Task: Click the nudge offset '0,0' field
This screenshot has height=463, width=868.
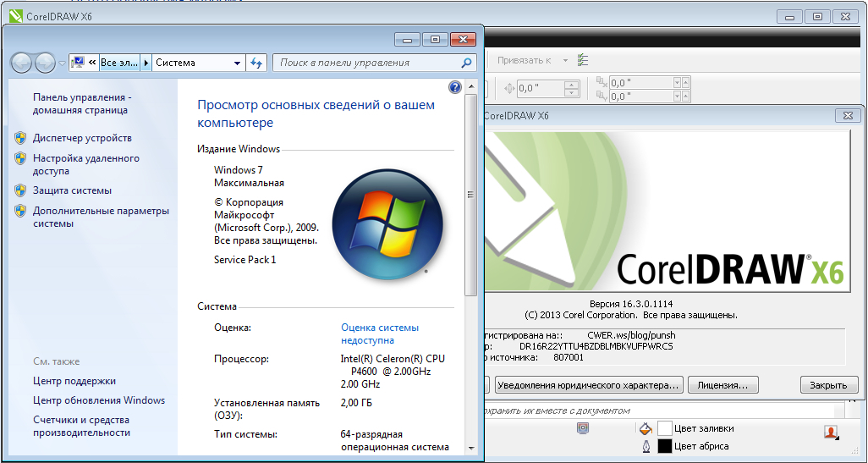Action: pos(541,89)
